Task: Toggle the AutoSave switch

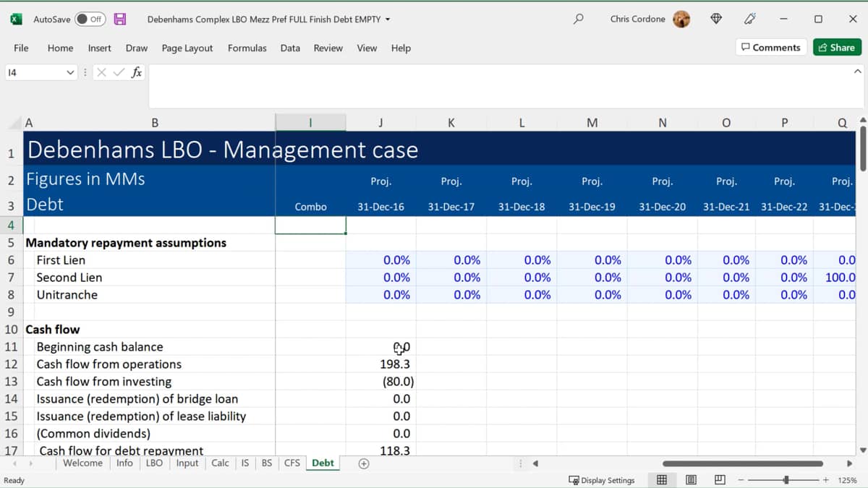Action: click(x=90, y=20)
